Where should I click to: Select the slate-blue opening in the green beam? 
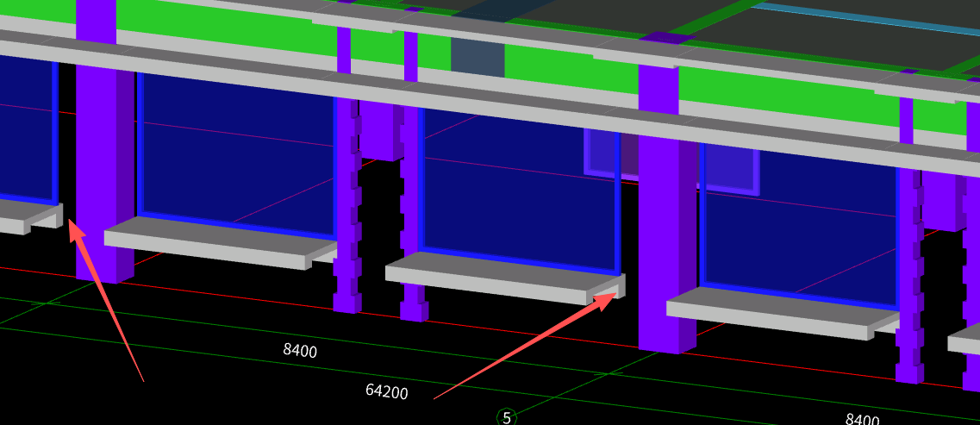pyautogui.click(x=478, y=58)
